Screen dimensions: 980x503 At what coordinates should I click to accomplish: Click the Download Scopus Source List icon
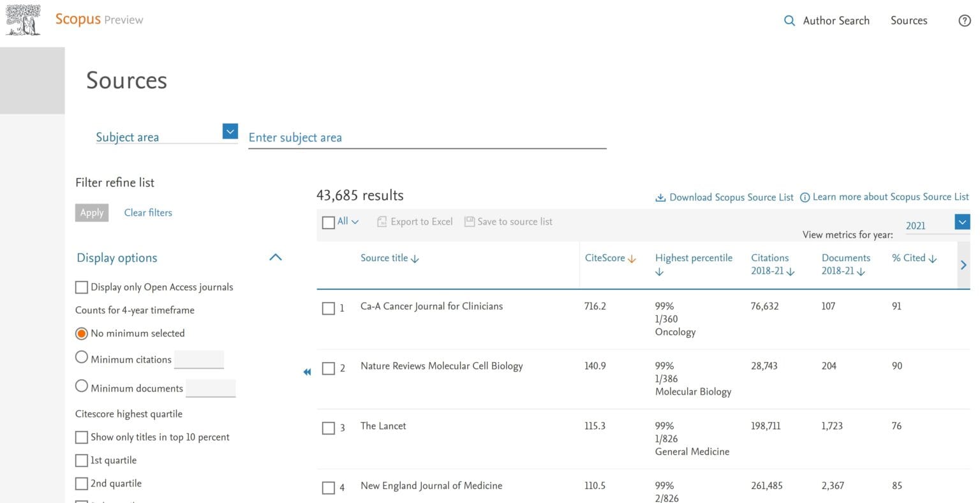point(660,197)
